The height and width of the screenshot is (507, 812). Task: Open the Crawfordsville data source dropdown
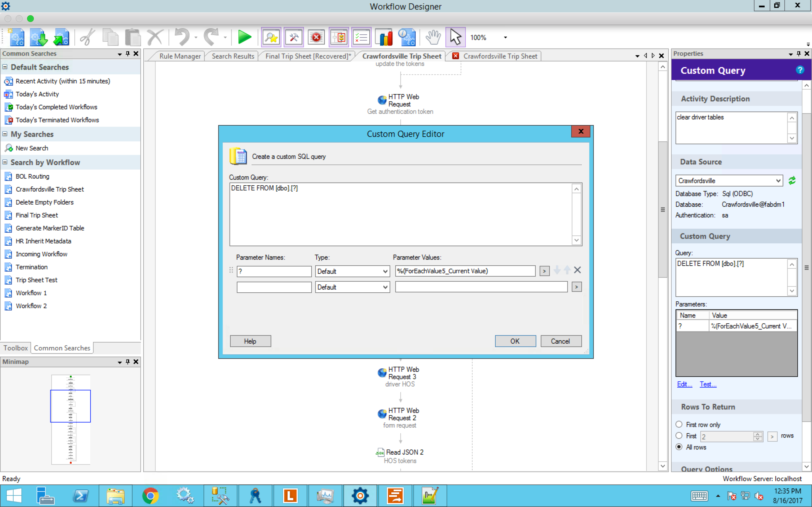(x=778, y=181)
